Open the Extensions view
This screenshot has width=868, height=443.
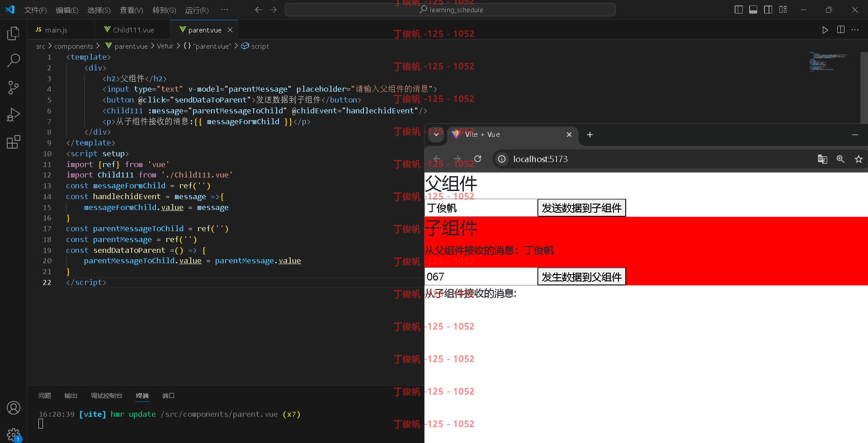[x=14, y=142]
